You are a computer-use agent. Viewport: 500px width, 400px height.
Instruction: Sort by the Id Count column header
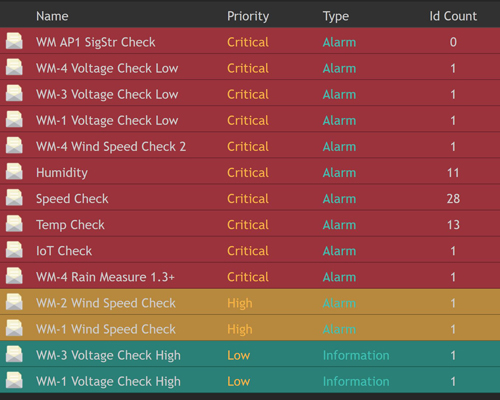453,16
